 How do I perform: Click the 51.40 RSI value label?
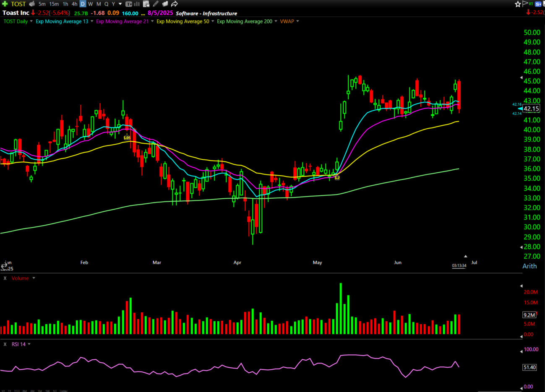tap(529, 367)
